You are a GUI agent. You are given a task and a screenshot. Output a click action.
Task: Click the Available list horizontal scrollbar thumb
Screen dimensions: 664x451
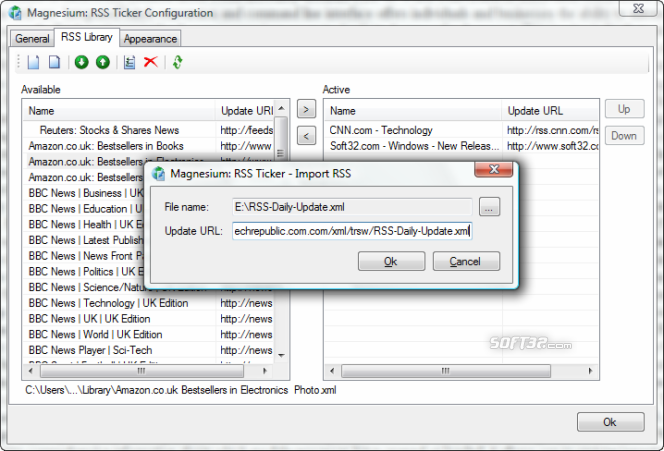click(x=142, y=371)
